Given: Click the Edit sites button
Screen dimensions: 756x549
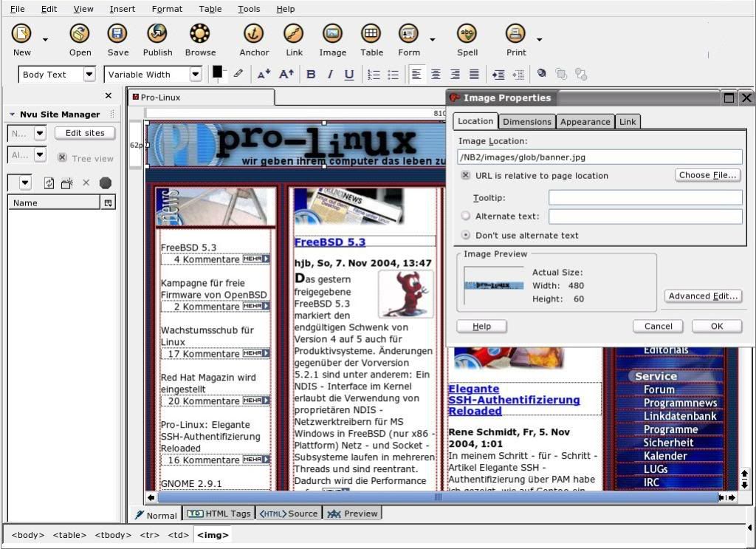Looking at the screenshot, I should point(85,133).
